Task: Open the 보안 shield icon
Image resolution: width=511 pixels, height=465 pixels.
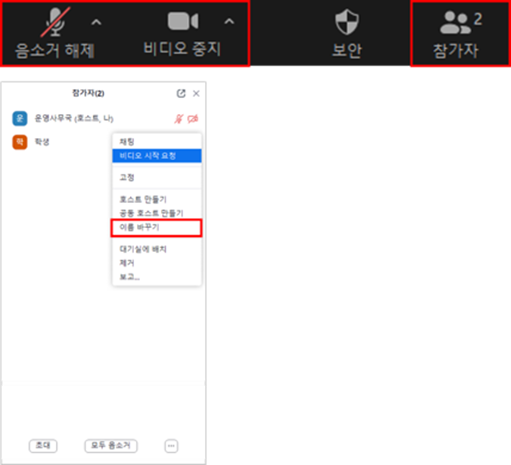Action: (347, 22)
